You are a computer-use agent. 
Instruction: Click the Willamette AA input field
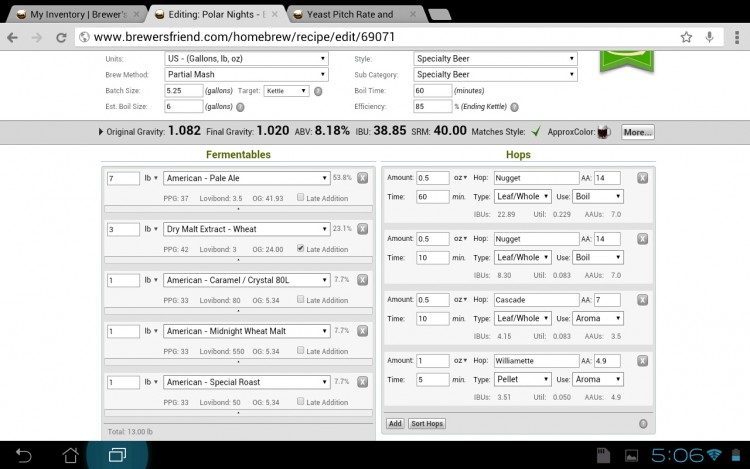click(x=607, y=360)
